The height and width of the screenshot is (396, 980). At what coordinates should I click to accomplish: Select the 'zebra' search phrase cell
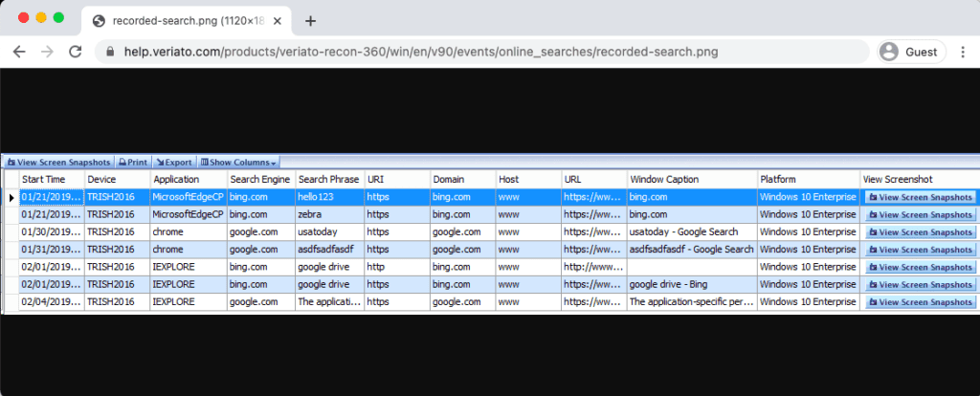pyautogui.click(x=330, y=215)
